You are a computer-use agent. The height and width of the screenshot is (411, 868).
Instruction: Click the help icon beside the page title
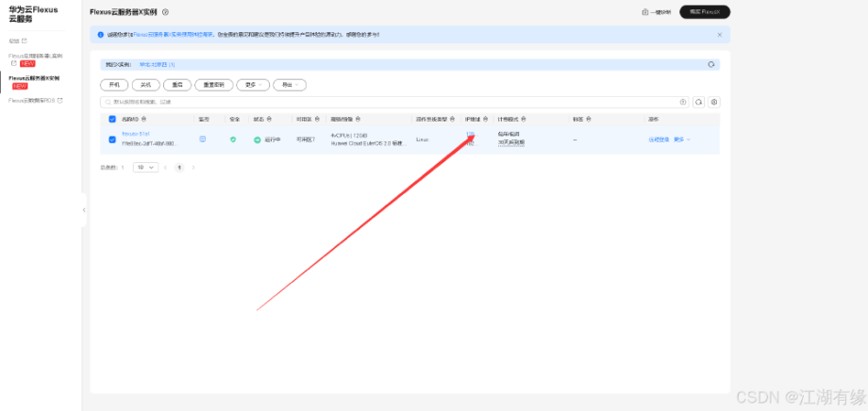click(x=165, y=12)
